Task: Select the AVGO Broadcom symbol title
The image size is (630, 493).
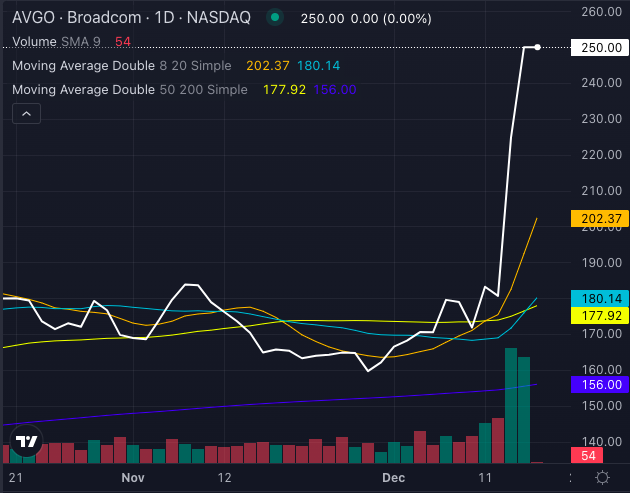Action: click(131, 18)
